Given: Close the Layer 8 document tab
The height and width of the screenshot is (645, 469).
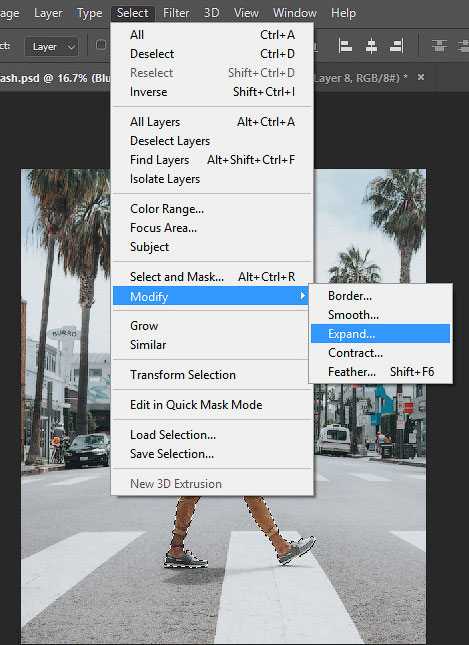Looking at the screenshot, I should (420, 77).
